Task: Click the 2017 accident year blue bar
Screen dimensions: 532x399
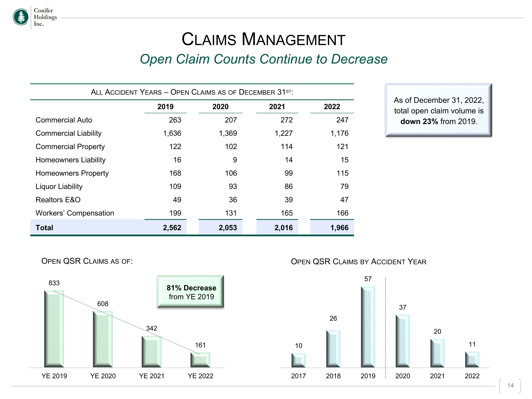Action: pos(298,360)
